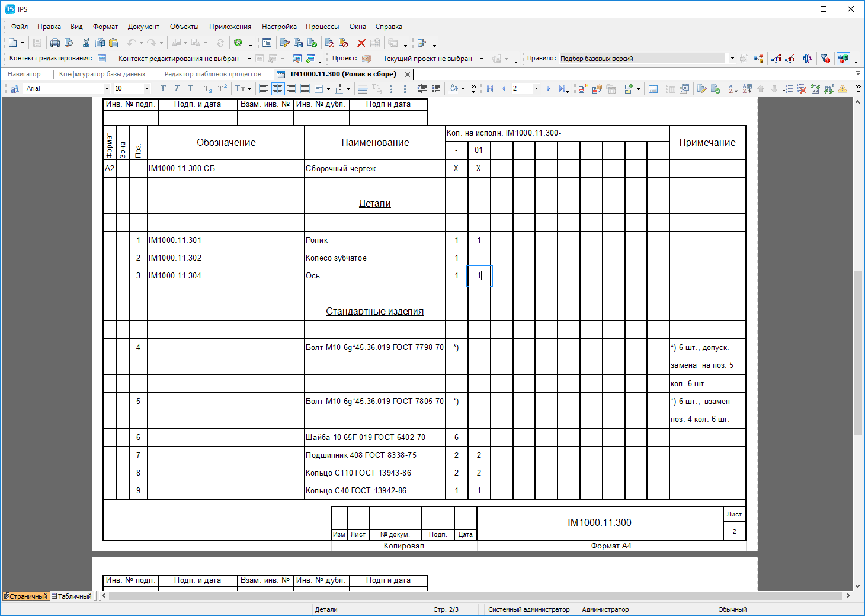Sort ascending with the A-Z icon
865x616 pixels.
pyautogui.click(x=733, y=89)
